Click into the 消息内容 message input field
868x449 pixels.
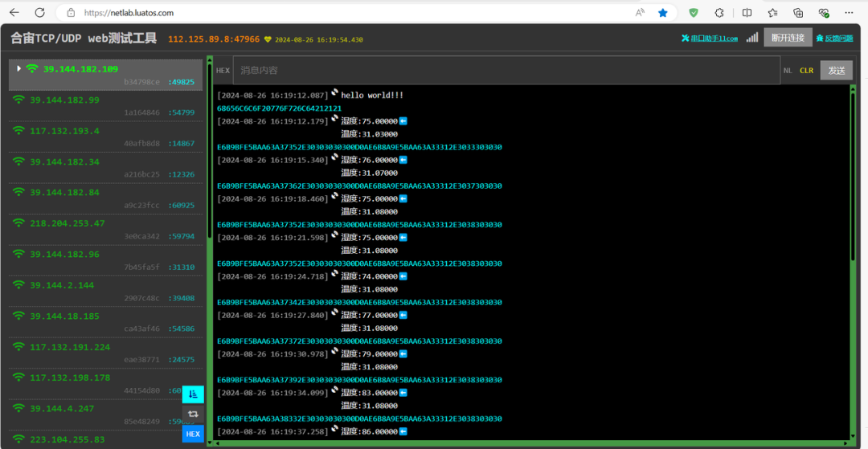point(506,70)
